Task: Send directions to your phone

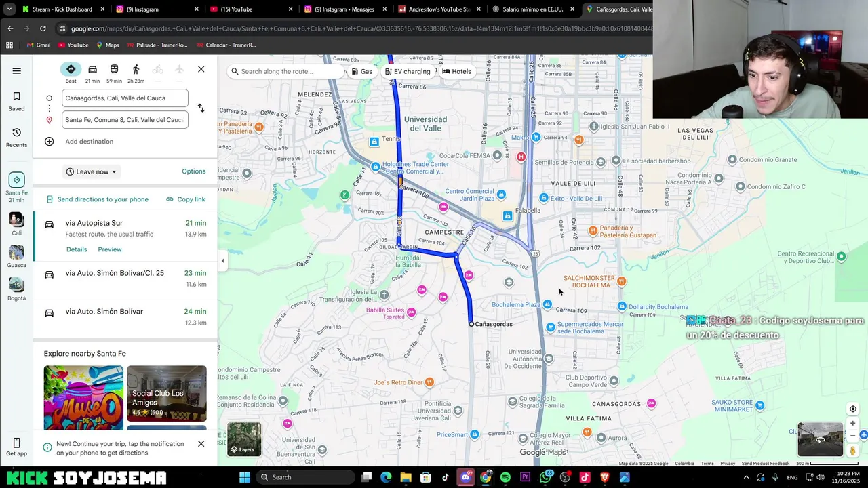Action: tap(97, 199)
